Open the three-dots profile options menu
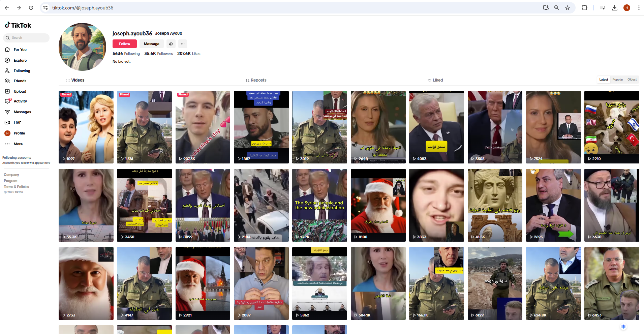 [x=183, y=44]
